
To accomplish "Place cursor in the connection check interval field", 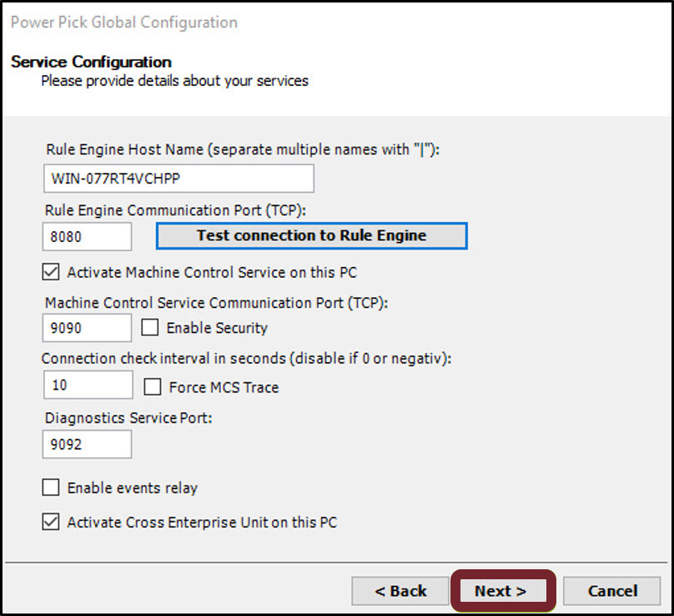I will 88,385.
